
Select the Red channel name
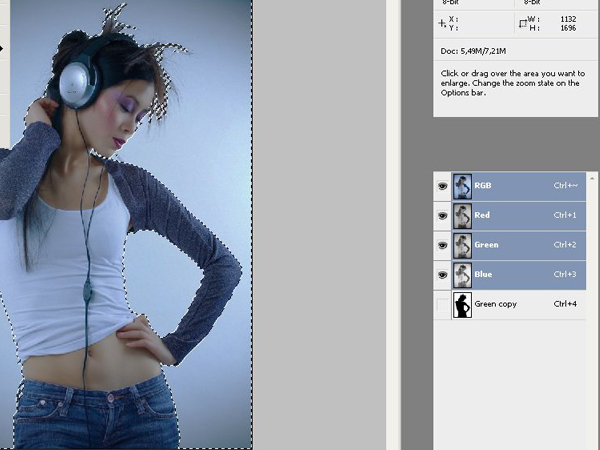(x=482, y=215)
